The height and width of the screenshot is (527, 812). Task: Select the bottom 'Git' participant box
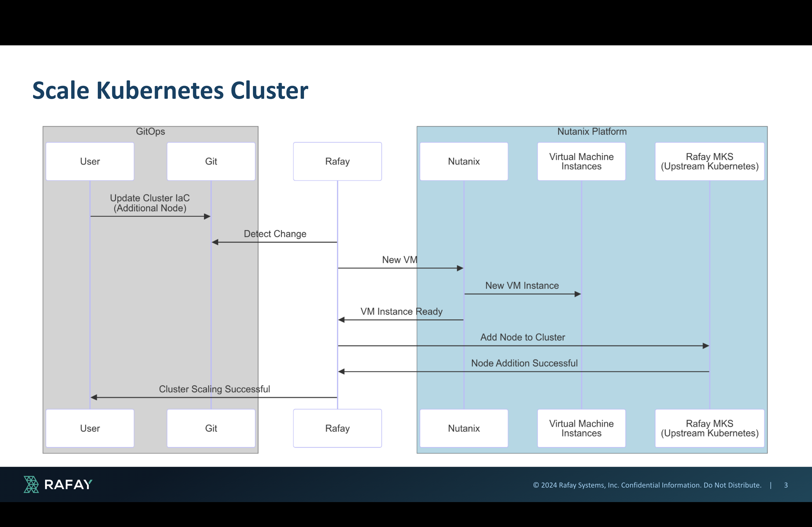pos(211,428)
